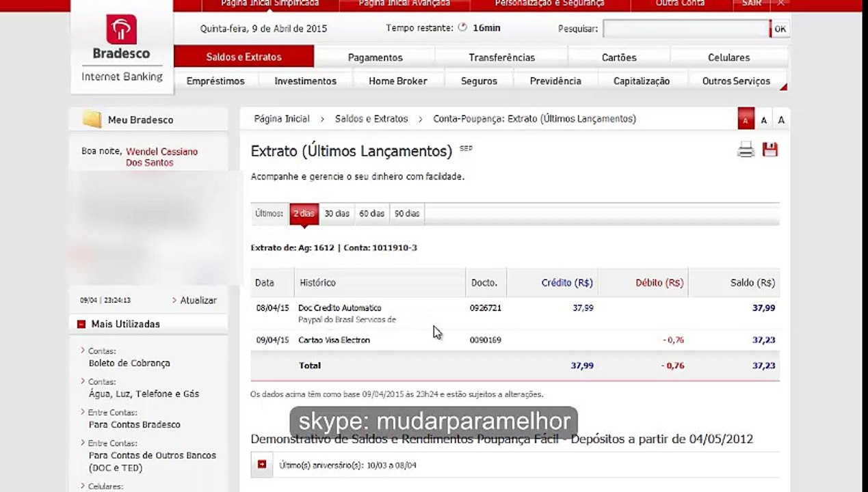Screen dimensions: 868x492
Task: Open the Boleto de Cobrança shortcut
Action: pyautogui.click(x=129, y=363)
